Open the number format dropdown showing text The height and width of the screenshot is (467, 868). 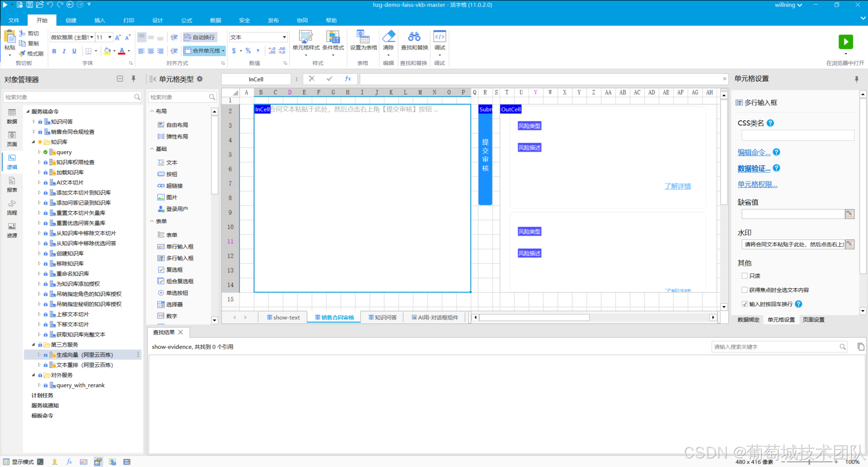point(258,38)
